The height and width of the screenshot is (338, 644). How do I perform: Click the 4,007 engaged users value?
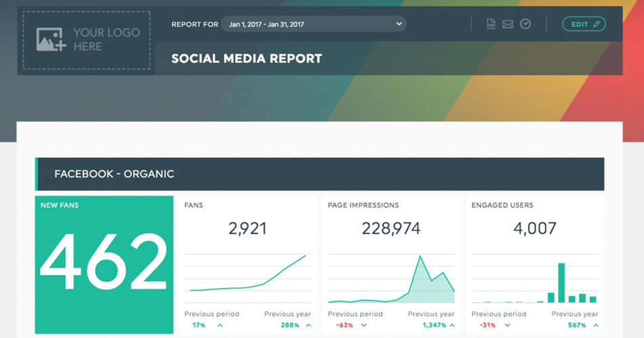pyautogui.click(x=535, y=228)
